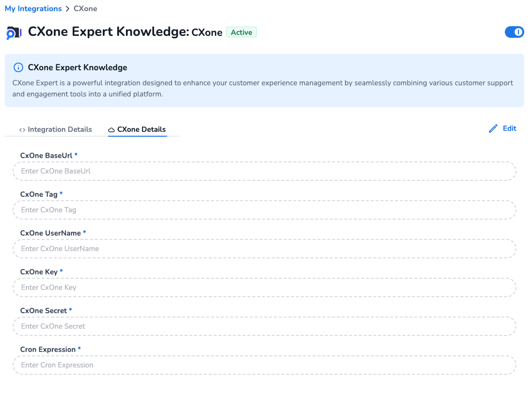Click the CxOne Key field label
Viewport: 532px width, 398px height.
39,271
